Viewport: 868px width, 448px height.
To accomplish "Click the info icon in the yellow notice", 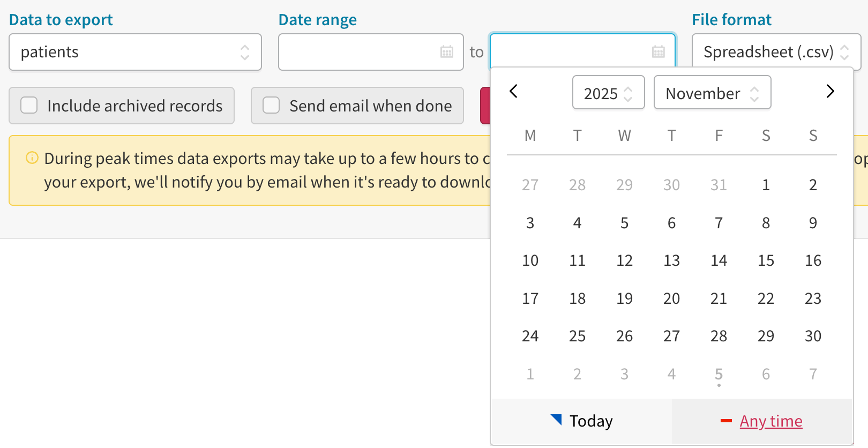I will click(x=32, y=158).
